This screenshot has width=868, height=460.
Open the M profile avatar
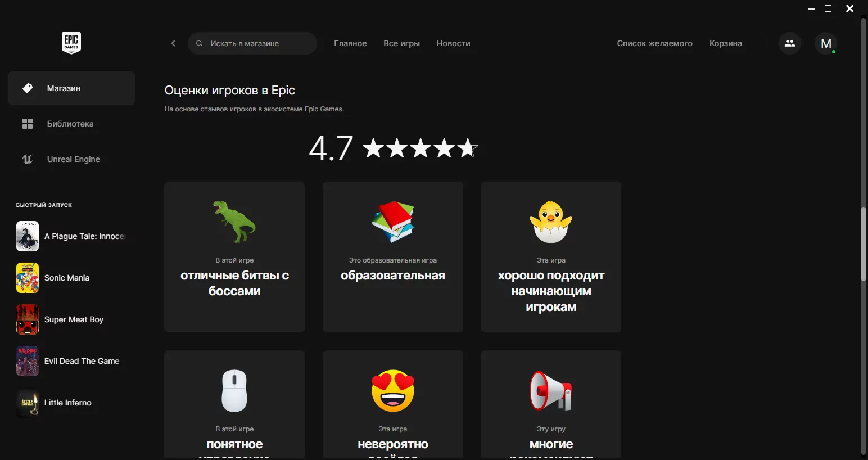[x=826, y=43]
